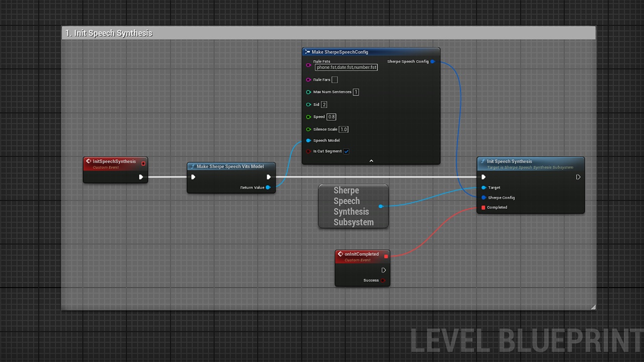Click the Rule Fsts text field
Screen dimensions: 644x362
coord(346,67)
